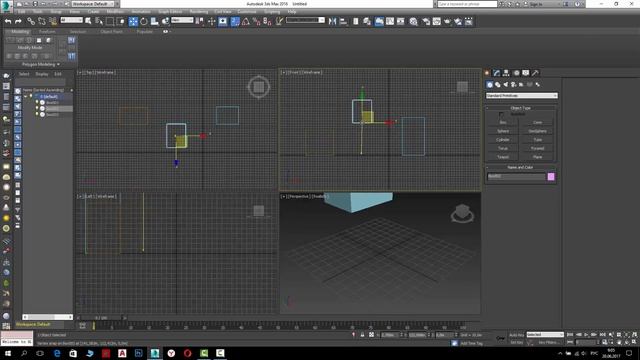The height and width of the screenshot is (360, 640).
Task: Open the Selected key filter dropdown
Action: [x=545, y=335]
